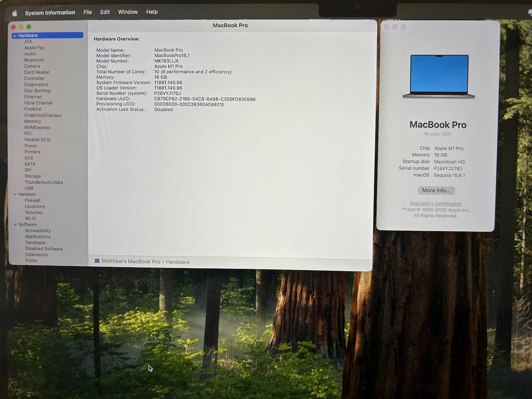532x399 pixels.
Task: Collapse the Software section chevron
Action: pyautogui.click(x=15, y=224)
